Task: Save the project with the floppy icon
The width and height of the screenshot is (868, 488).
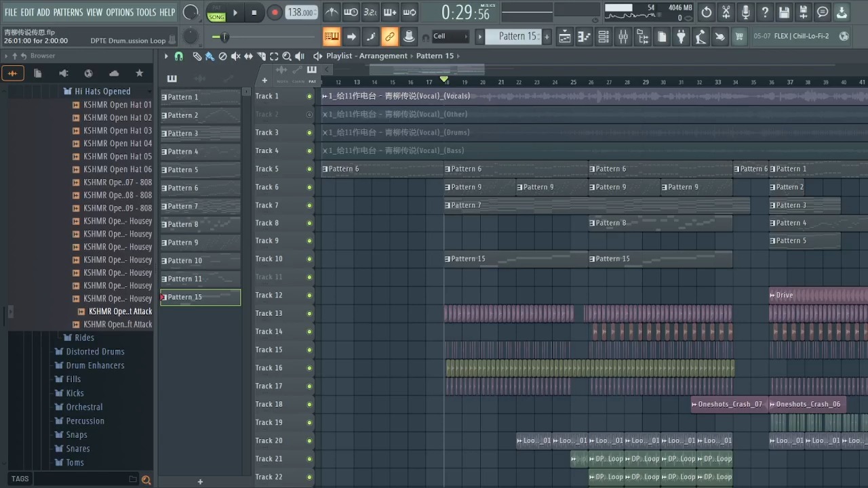Action: [784, 12]
